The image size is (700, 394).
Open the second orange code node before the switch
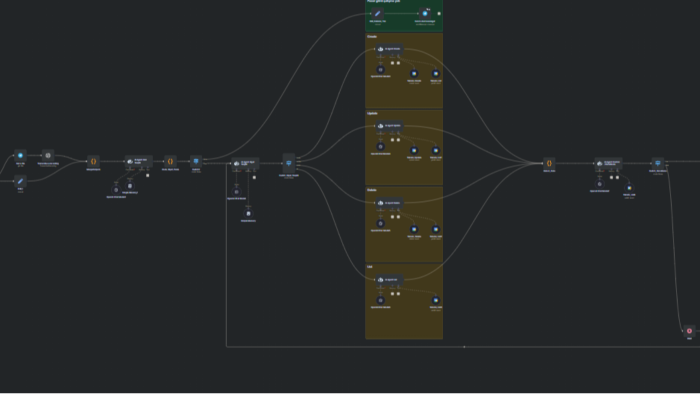point(170,162)
